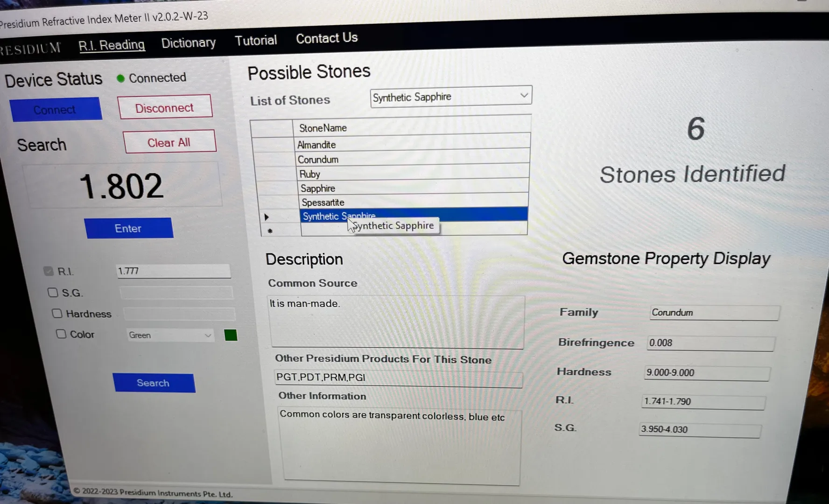The height and width of the screenshot is (504, 829).
Task: Open the List of Stones dropdown
Action: [x=524, y=96]
